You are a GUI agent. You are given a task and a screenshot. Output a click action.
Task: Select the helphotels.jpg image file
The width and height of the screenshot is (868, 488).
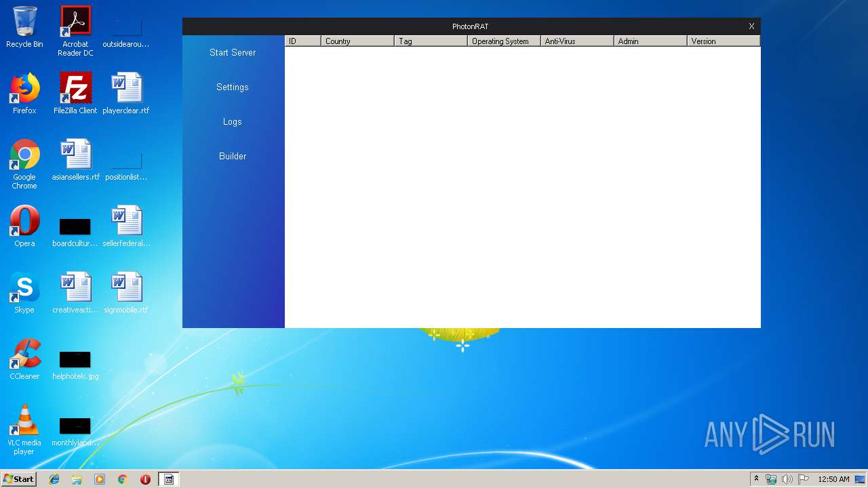coord(75,365)
